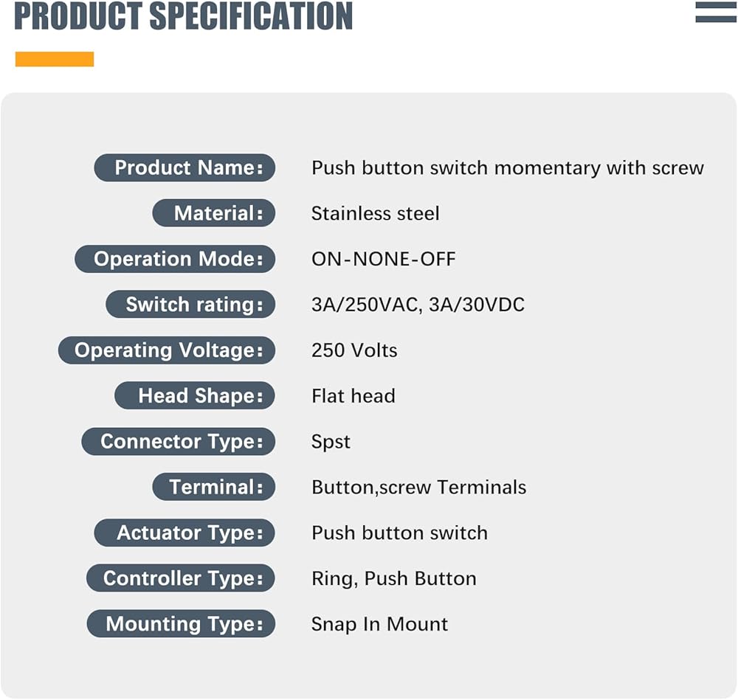Click the 250 Volts value
This screenshot has width=738, height=700.
click(354, 350)
